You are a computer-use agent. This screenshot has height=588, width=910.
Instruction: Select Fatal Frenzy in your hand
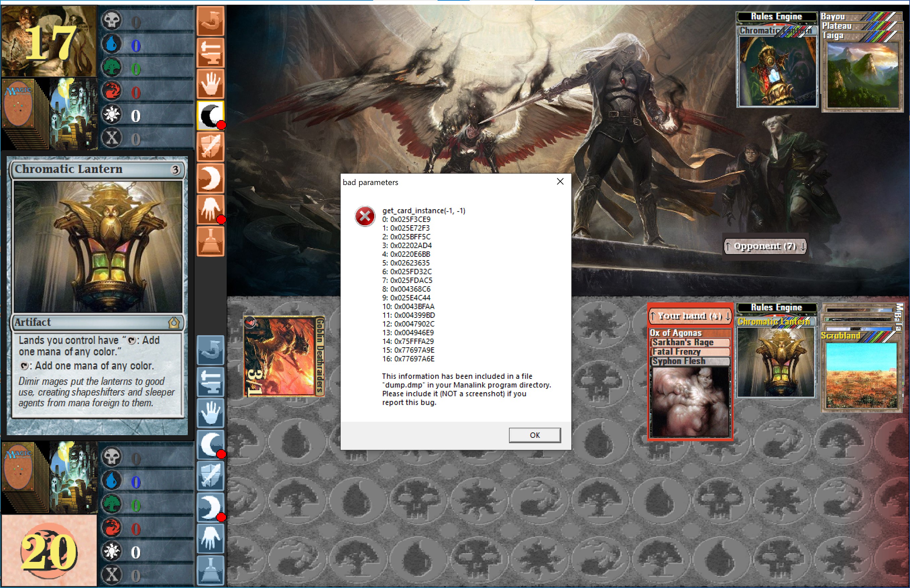pos(690,352)
